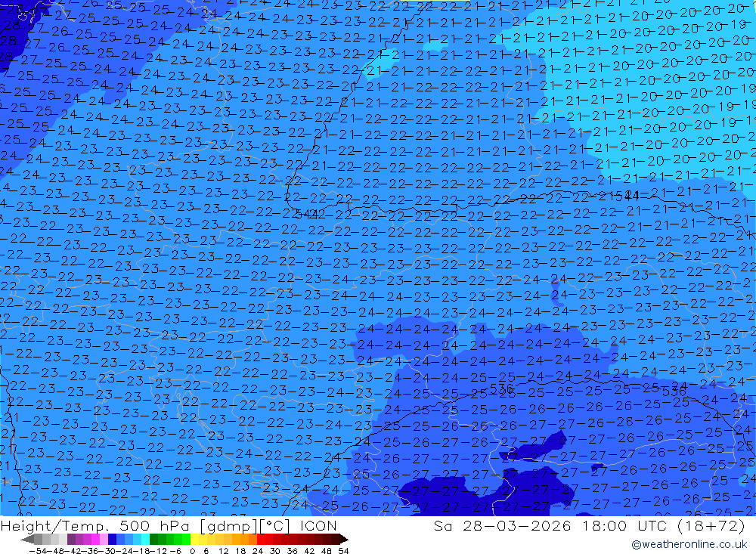Click the right arrow end of color scale
756x554 pixels.
tap(343, 539)
